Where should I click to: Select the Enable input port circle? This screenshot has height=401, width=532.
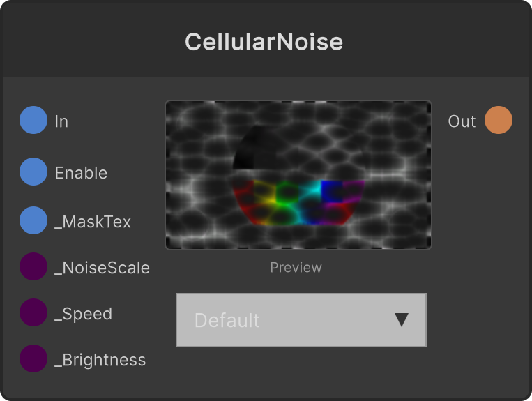tap(33, 172)
